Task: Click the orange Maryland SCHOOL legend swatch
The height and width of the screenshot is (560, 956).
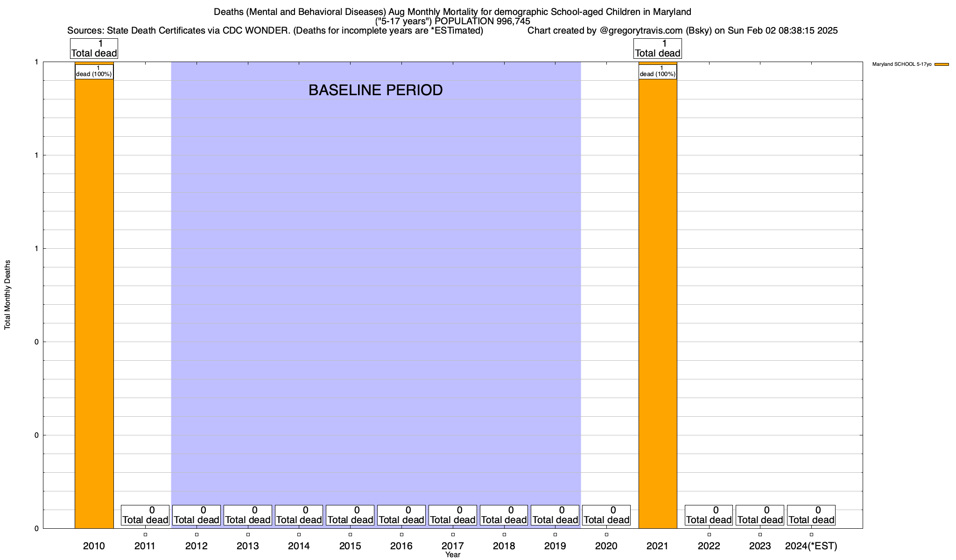Action: pos(942,64)
